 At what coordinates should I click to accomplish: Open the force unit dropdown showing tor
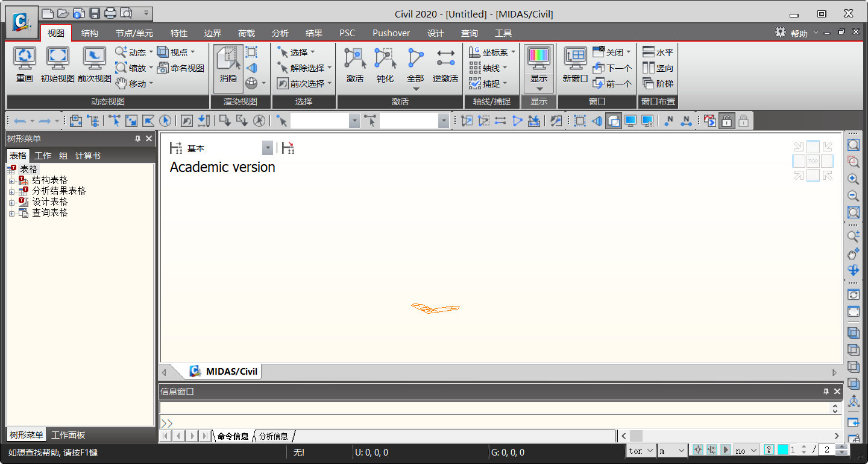[641, 450]
